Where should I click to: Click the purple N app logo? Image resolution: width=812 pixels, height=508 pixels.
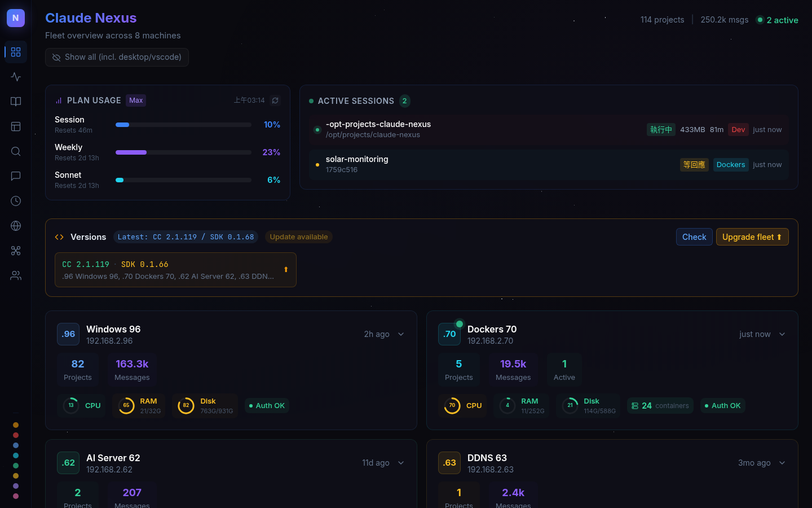tap(16, 18)
